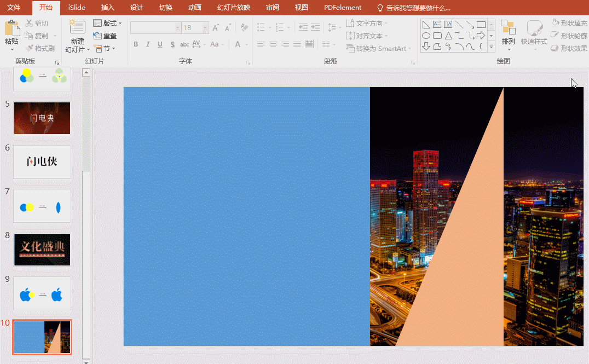Open the 节 section dropdown
Viewport: 589px width, 364px height.
[x=104, y=49]
